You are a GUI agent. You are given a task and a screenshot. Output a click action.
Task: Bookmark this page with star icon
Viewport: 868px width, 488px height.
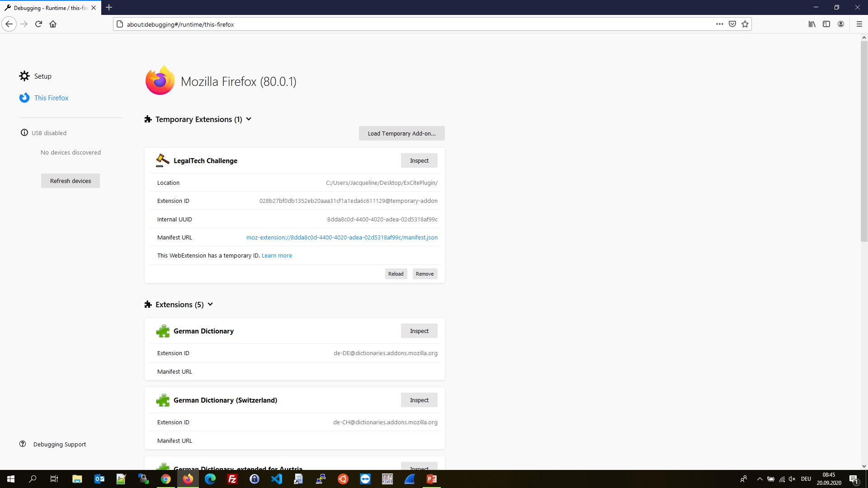coord(745,24)
